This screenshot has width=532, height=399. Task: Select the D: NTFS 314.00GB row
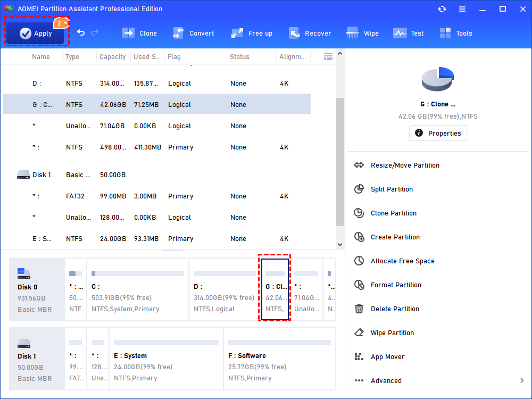[x=157, y=84]
